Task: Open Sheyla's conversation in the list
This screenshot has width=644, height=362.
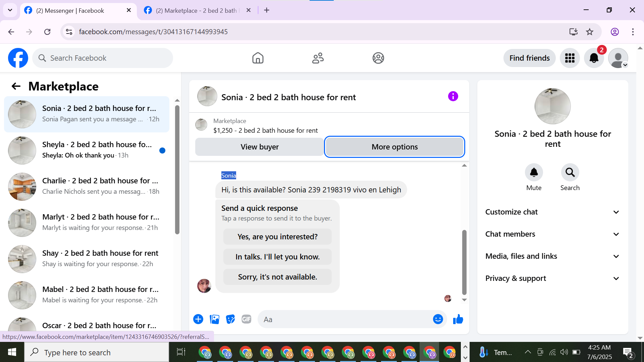Action: (x=87, y=150)
